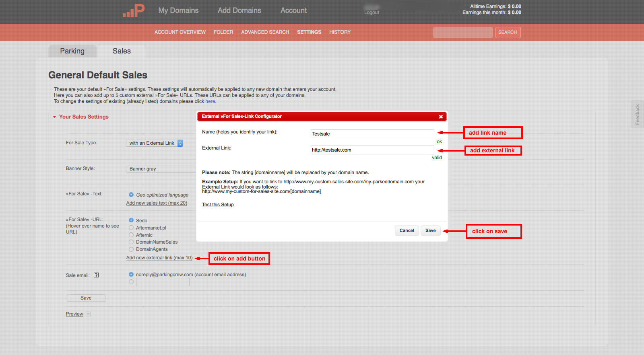Viewport: 644px width, 355px height.
Task: Open the Preview dropdown arrow icon
Action: (88, 314)
